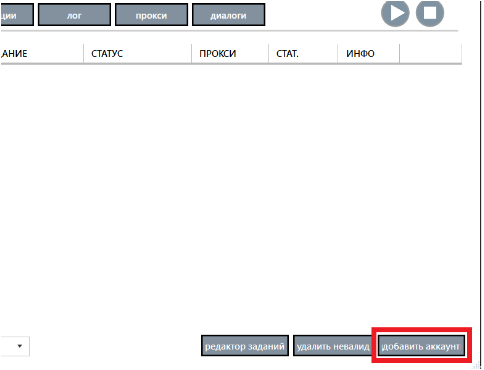Screen dimensions: 484x370
Task: Click the ПРОКСИ column header
Action: (230, 53)
